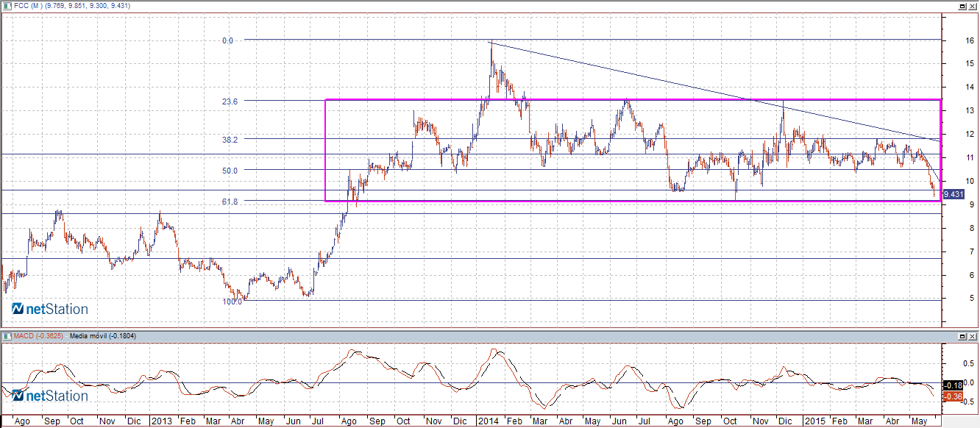Select the 0.0 Fibonacci level label
Viewport: 980px width, 428px height.
pos(227,41)
